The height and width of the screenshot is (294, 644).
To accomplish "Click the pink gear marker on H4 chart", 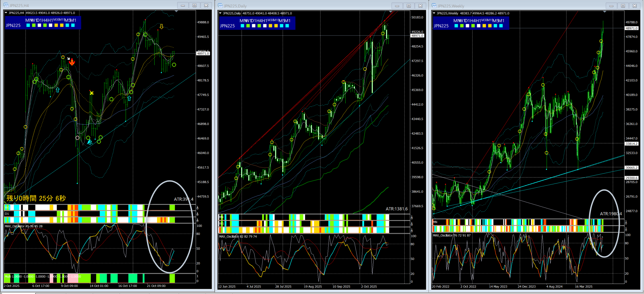I will pos(78,138).
